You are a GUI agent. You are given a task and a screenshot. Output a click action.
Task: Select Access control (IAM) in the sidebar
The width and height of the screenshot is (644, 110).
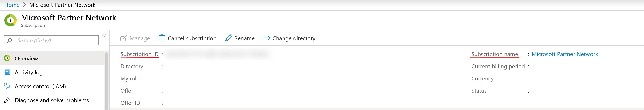40,86
